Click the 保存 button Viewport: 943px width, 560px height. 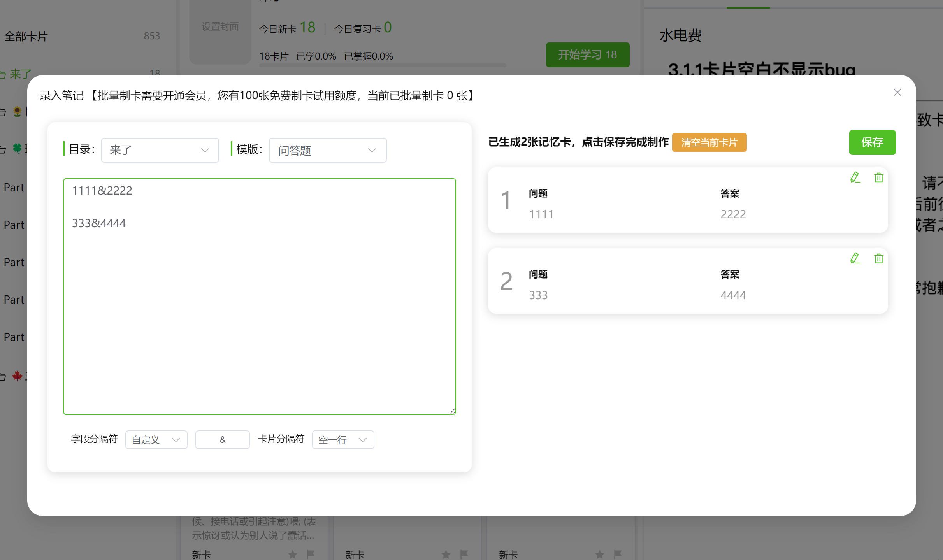872,142
